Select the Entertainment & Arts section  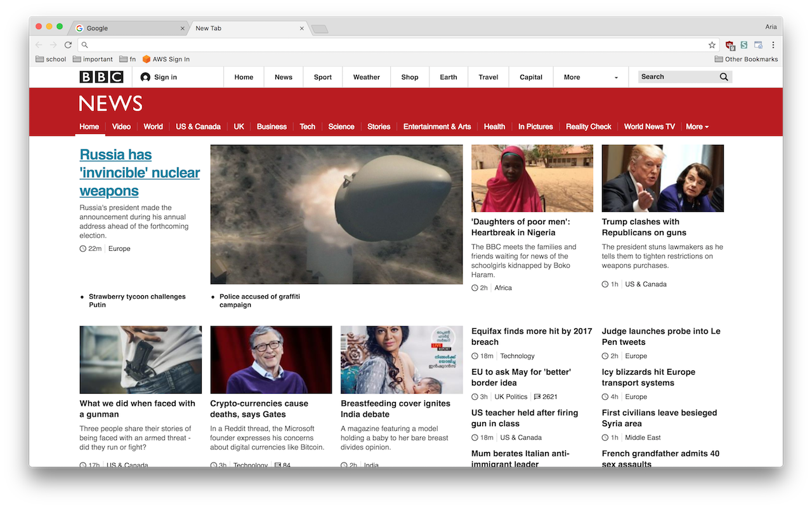[437, 126]
